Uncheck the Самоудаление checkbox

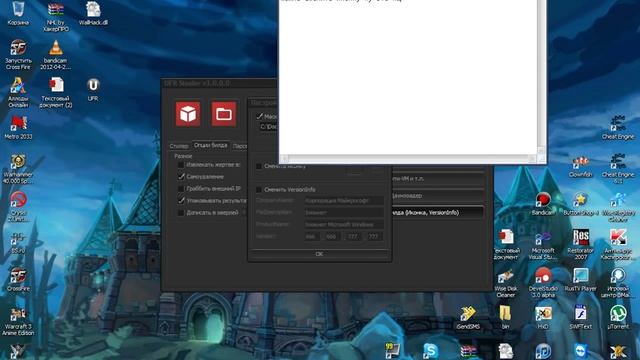click(x=181, y=176)
